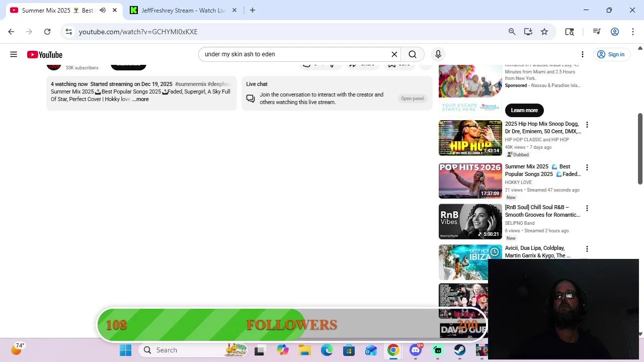
Task: Visit HIP HOP CLASSIC and HIP HOP channel
Action: [537, 140]
